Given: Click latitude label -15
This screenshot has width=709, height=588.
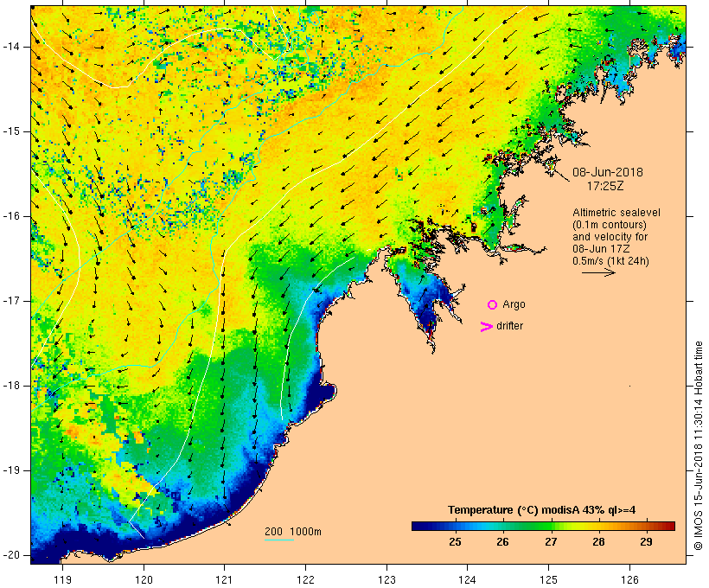Looking at the screenshot, I should 11,131.
